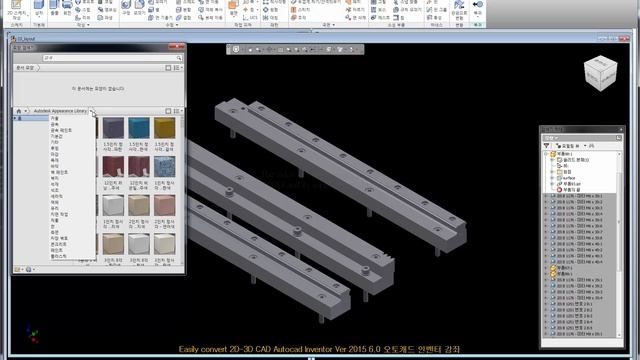The width and height of the screenshot is (640, 360).
Task: Select the blue speckled appearance thumbnail
Action: click(x=164, y=167)
